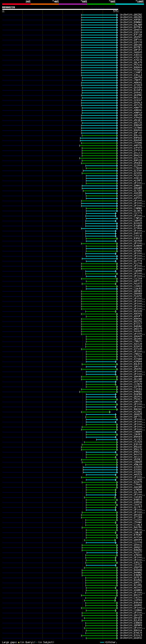
Task: Open hit UniRef100_Q8GZN3
Action: tap(131, 17)
